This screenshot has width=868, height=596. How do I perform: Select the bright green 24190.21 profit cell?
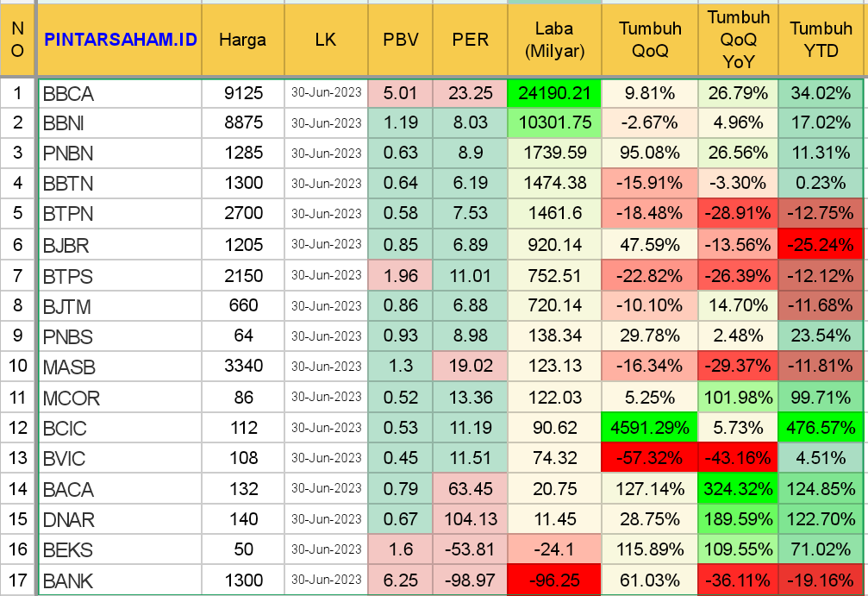click(x=554, y=93)
